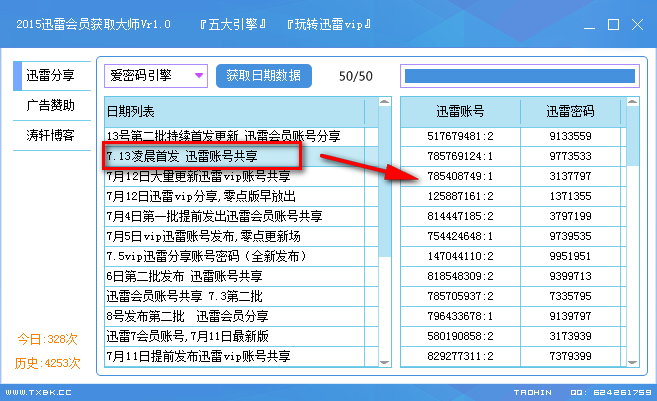
Task: Click the 50/50 progress count
Action: pyautogui.click(x=356, y=76)
